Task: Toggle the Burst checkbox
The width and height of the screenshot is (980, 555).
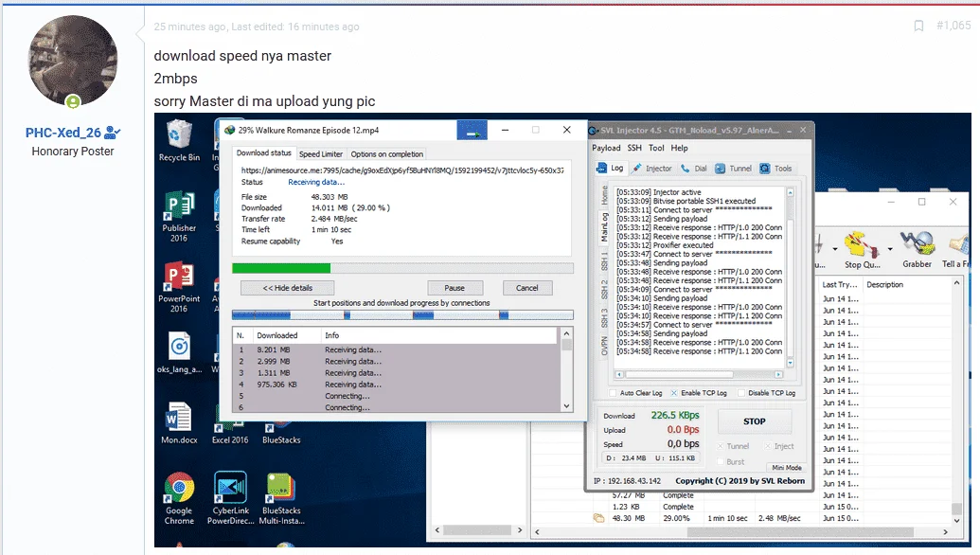Action: tap(721, 462)
